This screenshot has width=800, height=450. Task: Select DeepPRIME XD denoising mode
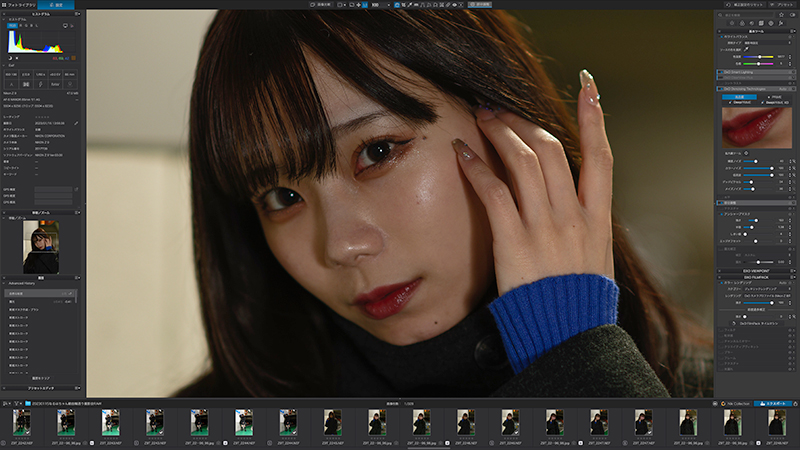(x=774, y=103)
